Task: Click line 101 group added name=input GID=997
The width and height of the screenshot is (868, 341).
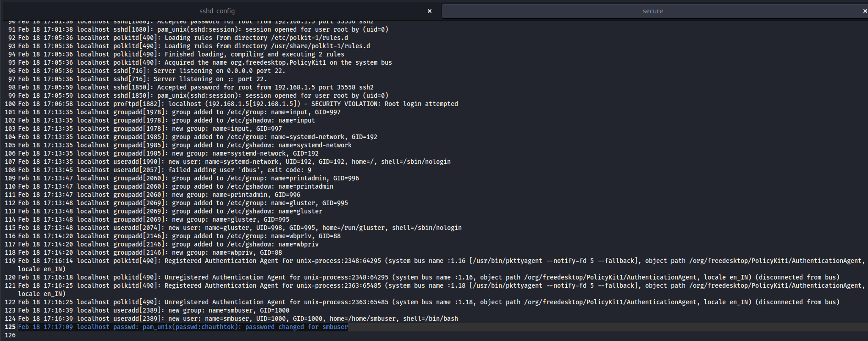Action: pyautogui.click(x=179, y=112)
